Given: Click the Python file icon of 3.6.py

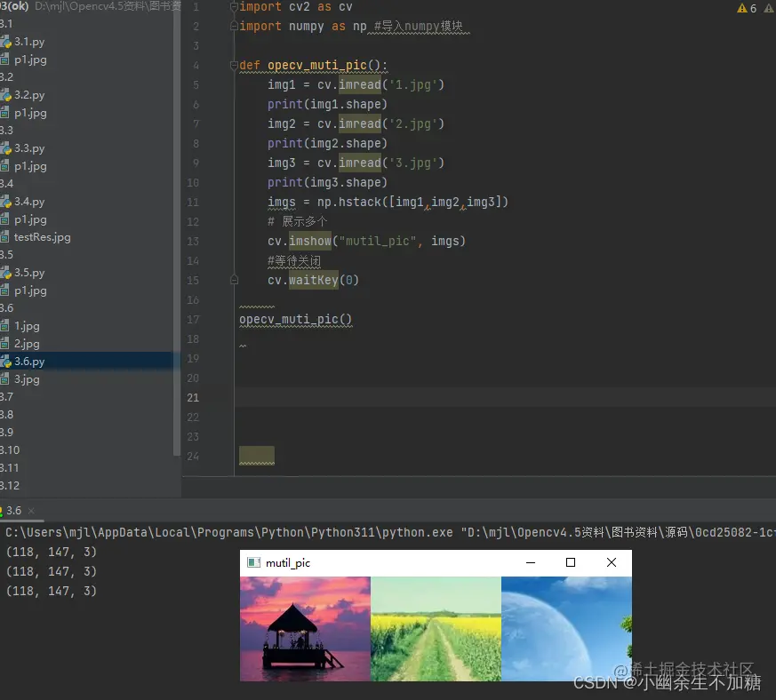Looking at the screenshot, I should tap(5, 362).
